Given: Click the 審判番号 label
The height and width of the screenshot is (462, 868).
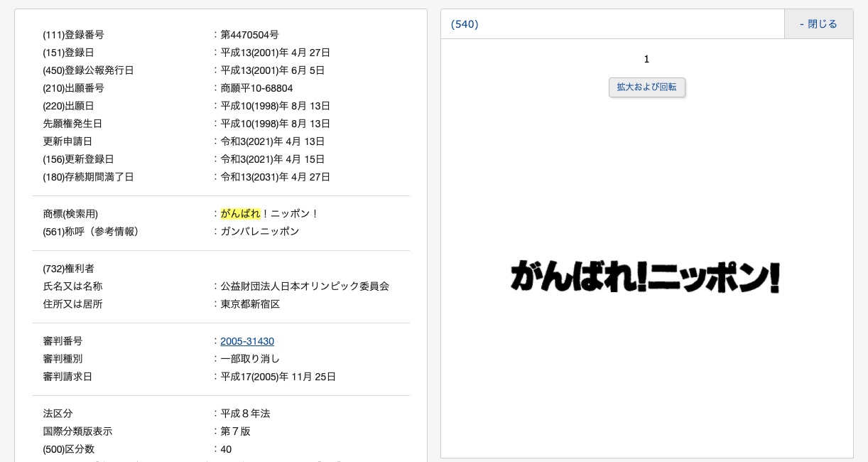Looking at the screenshot, I should point(63,341).
